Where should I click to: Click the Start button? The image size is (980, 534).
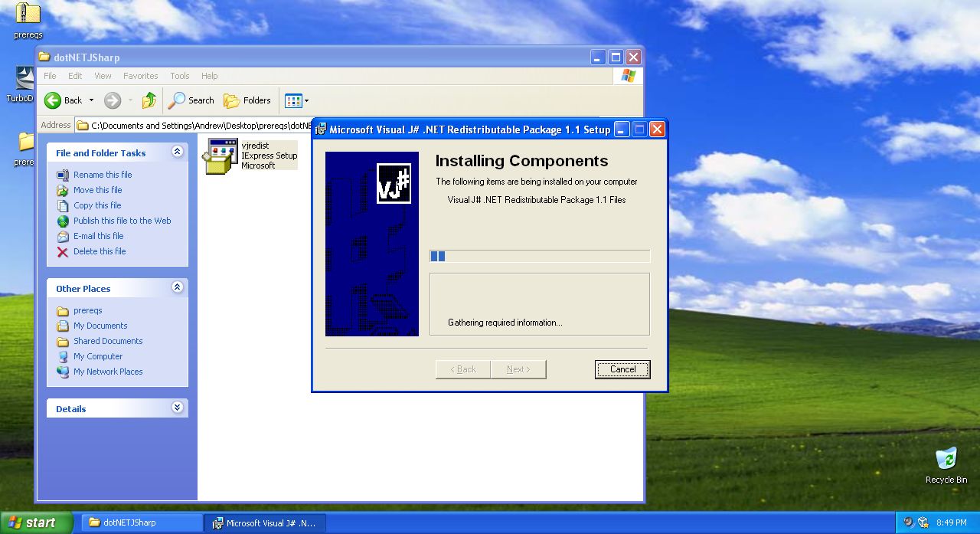[36, 523]
